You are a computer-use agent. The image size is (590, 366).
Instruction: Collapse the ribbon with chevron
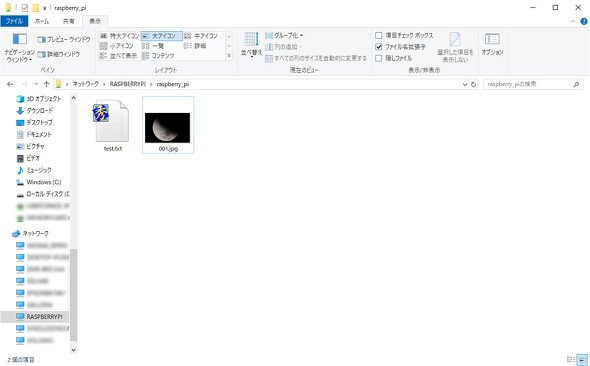[573, 21]
